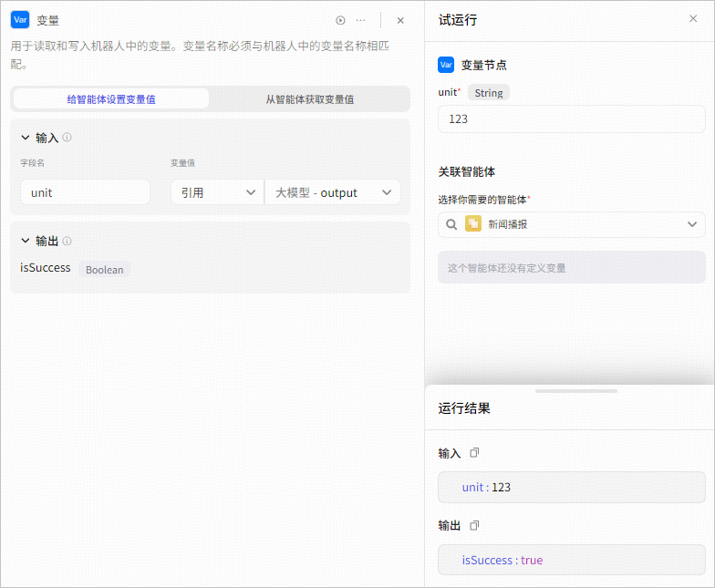Click the Var icon beside 变量节点
Viewport: 715px width, 588px height.
[446, 65]
